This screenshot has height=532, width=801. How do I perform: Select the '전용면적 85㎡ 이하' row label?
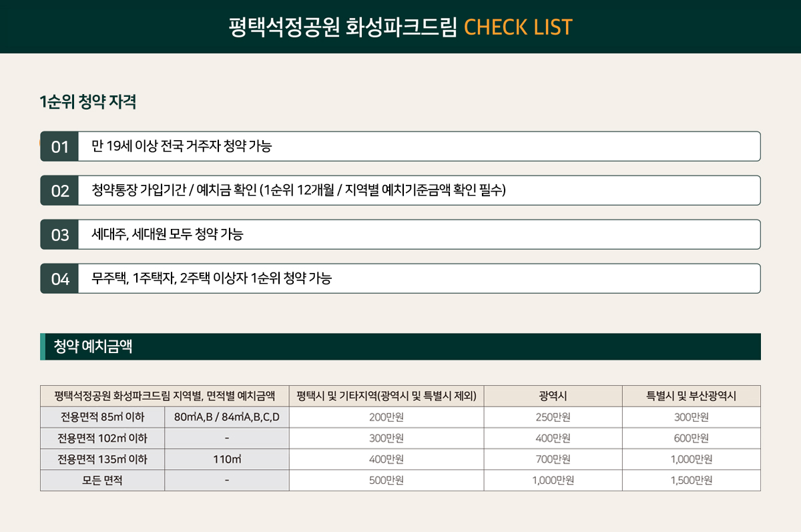[102, 417]
